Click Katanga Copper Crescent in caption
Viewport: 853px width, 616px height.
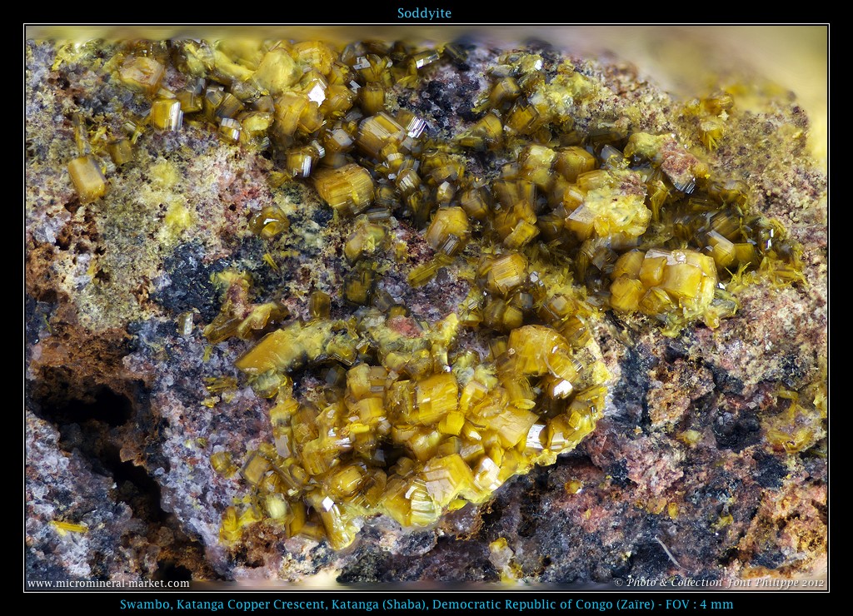click(x=241, y=604)
